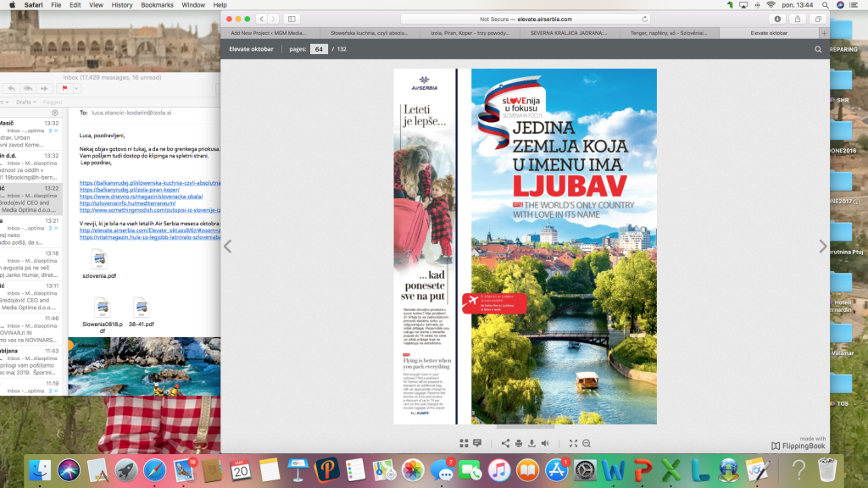Switch to the SEVERNA KRALJICA JADRANA tab
This screenshot has width=868, height=488.
click(x=569, y=33)
